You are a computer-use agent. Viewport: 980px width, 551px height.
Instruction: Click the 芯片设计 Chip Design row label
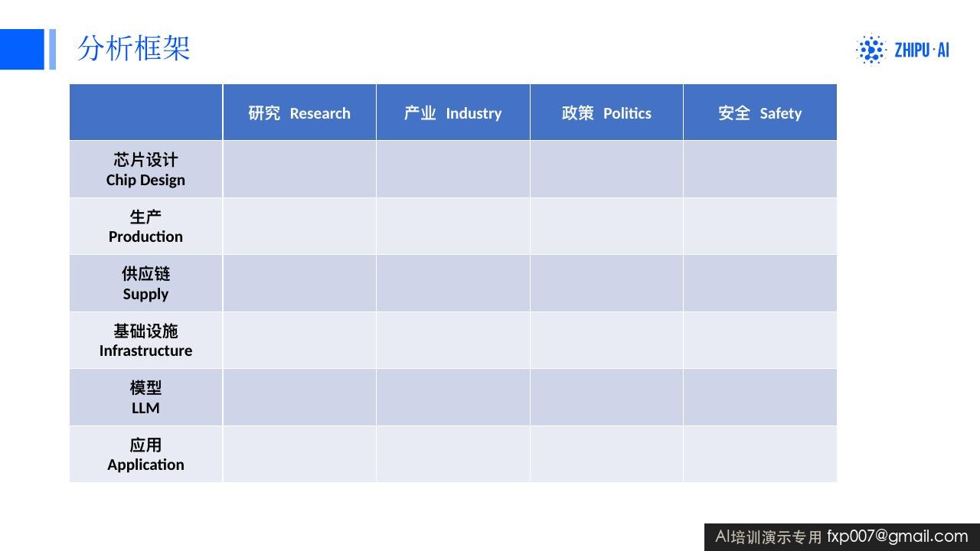pos(145,169)
